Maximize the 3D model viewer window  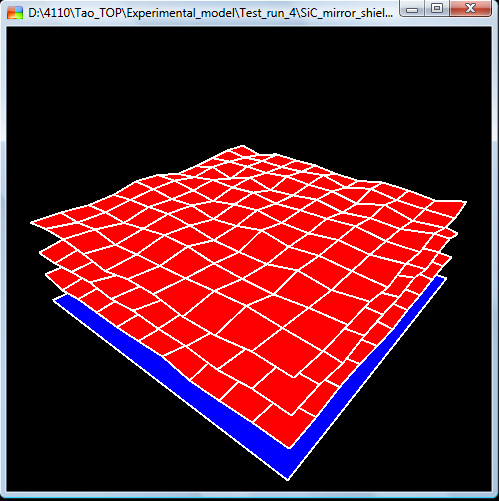(x=437, y=8)
